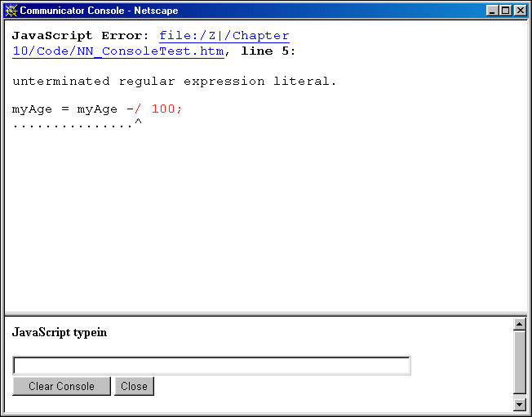
Task: Click the up arrow of the typein scrollbar
Action: click(520, 324)
